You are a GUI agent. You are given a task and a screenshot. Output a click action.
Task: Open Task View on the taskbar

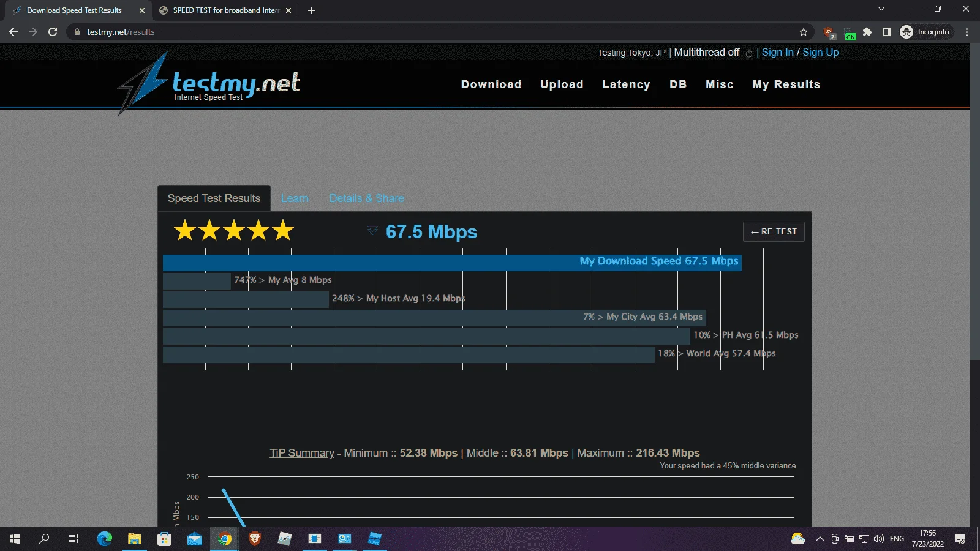[73, 539]
